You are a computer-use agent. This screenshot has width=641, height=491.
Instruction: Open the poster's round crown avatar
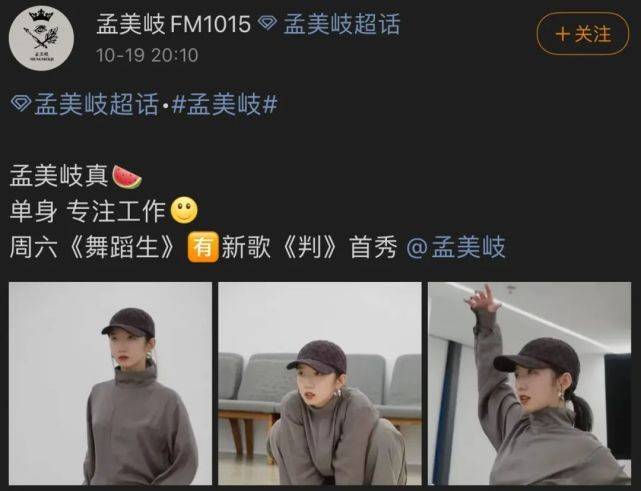41,38
